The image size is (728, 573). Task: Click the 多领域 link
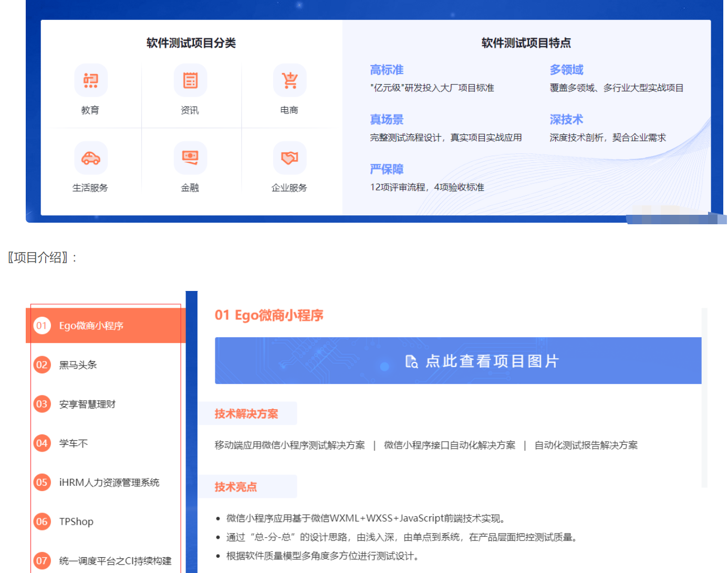tap(566, 69)
